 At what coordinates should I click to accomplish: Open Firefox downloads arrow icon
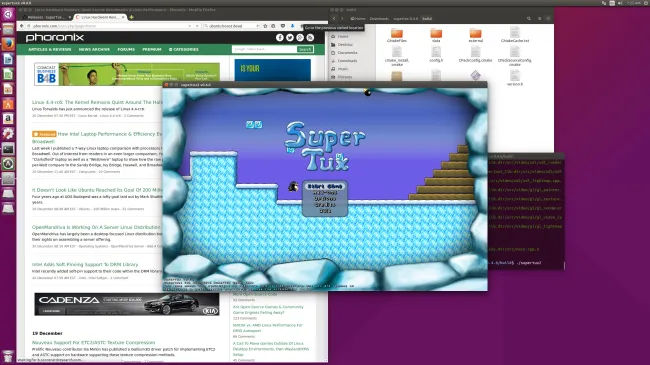pos(292,26)
